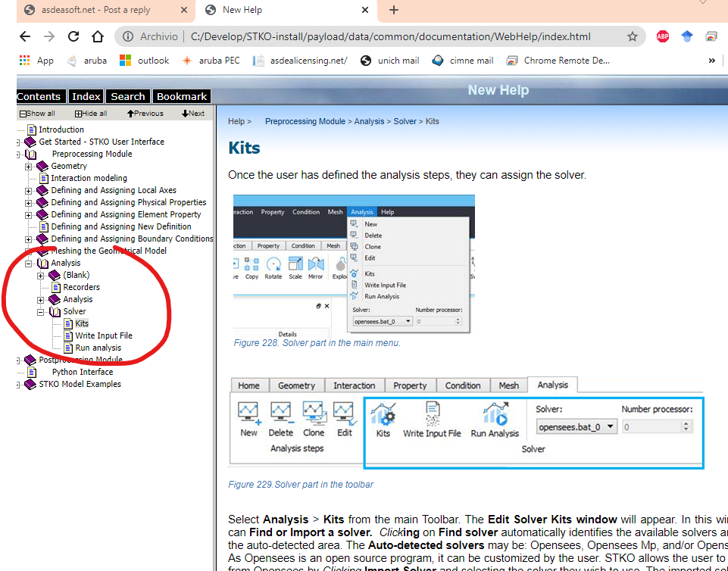Reload the page with the refresh icon

point(73,36)
